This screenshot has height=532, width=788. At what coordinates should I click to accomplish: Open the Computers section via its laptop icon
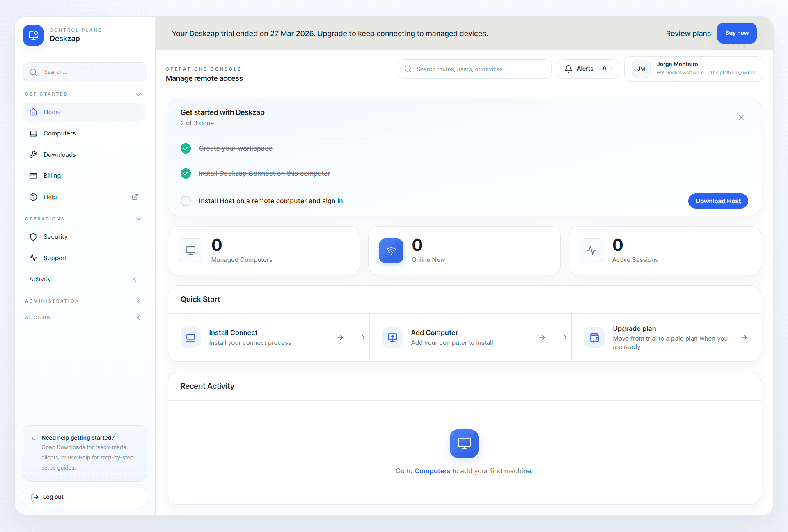33,133
